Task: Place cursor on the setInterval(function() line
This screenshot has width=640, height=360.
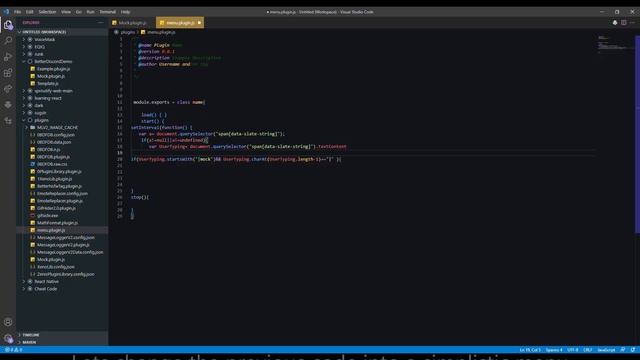Action: pos(161,128)
